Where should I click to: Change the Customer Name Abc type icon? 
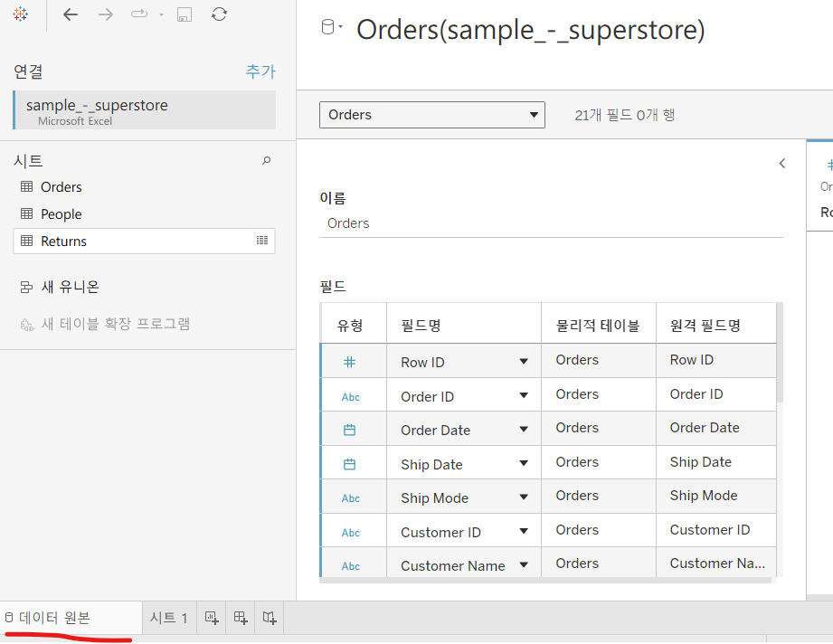[x=351, y=566]
